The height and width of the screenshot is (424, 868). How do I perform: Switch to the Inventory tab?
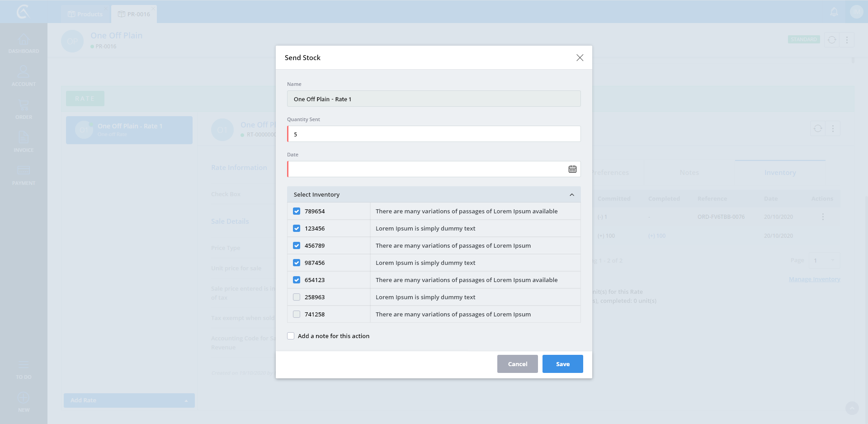780,173
